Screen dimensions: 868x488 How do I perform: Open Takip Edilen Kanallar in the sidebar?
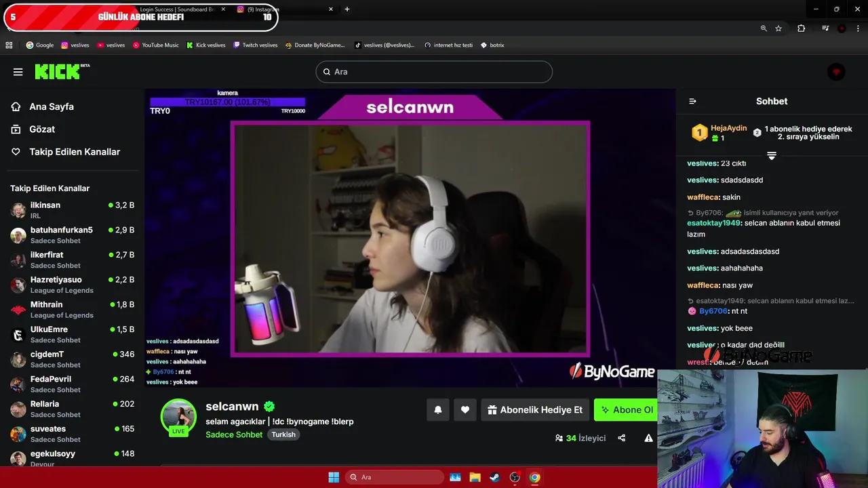coord(75,152)
